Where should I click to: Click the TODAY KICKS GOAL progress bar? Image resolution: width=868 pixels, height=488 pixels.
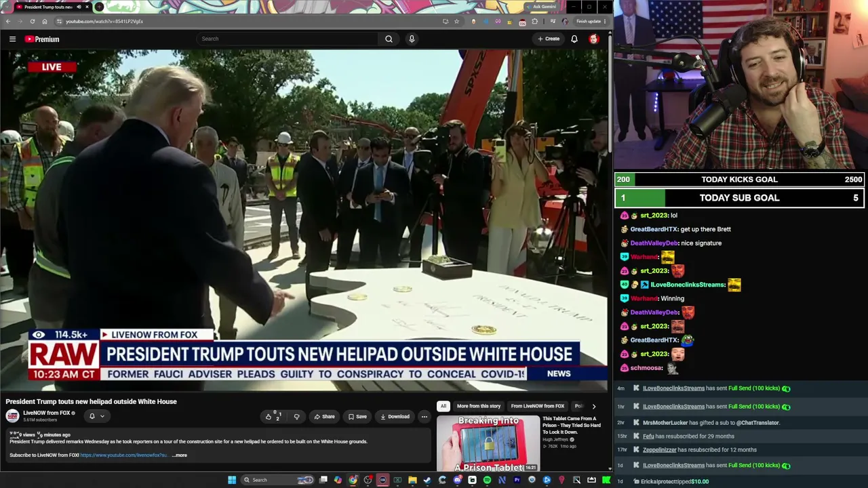click(739, 180)
